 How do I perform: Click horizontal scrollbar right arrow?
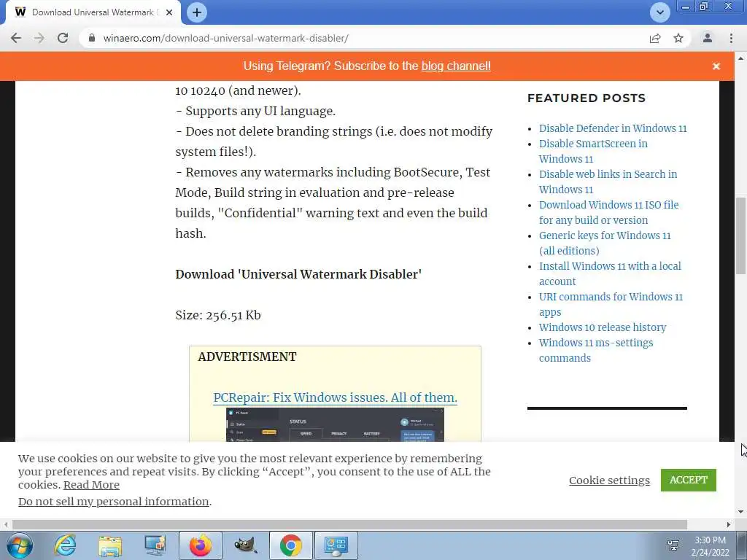click(x=729, y=525)
